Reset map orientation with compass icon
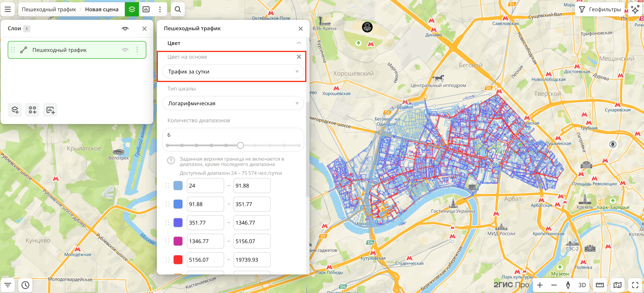Screen dimensions: 644x293 pos(568,285)
